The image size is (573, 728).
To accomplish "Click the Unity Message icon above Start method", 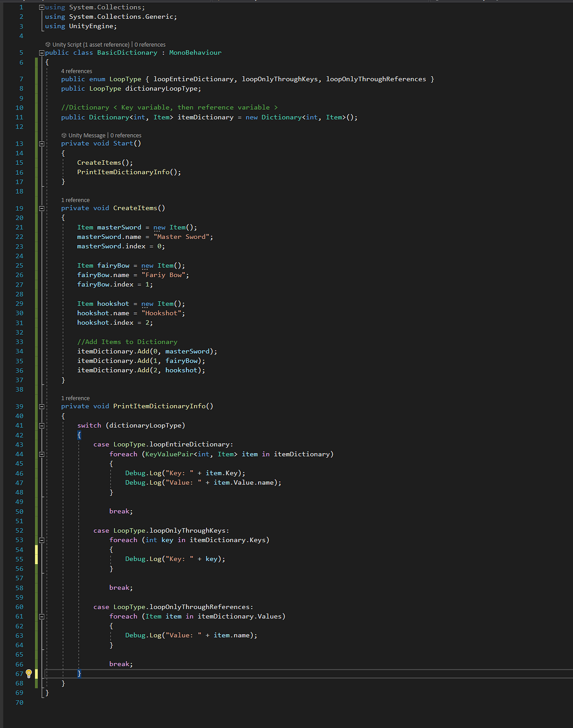I will (64, 135).
